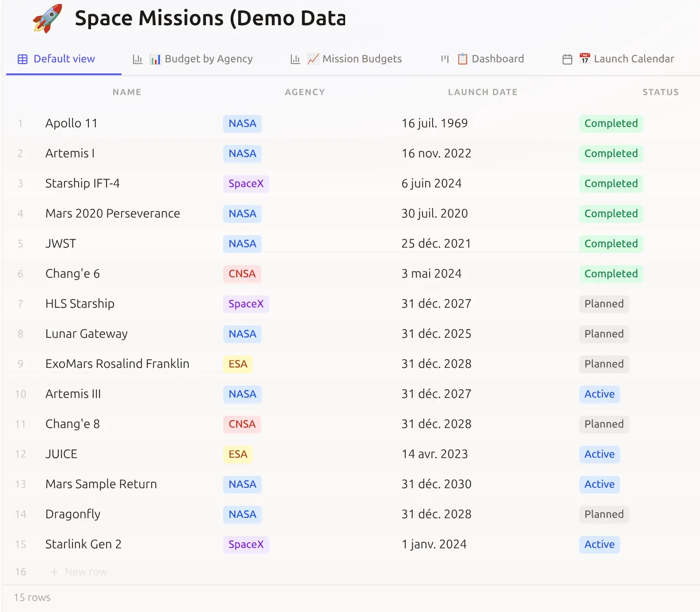Viewport: 700px width, 612px height.
Task: Click the red calendar emoji on Launch Calendar
Action: (x=585, y=59)
